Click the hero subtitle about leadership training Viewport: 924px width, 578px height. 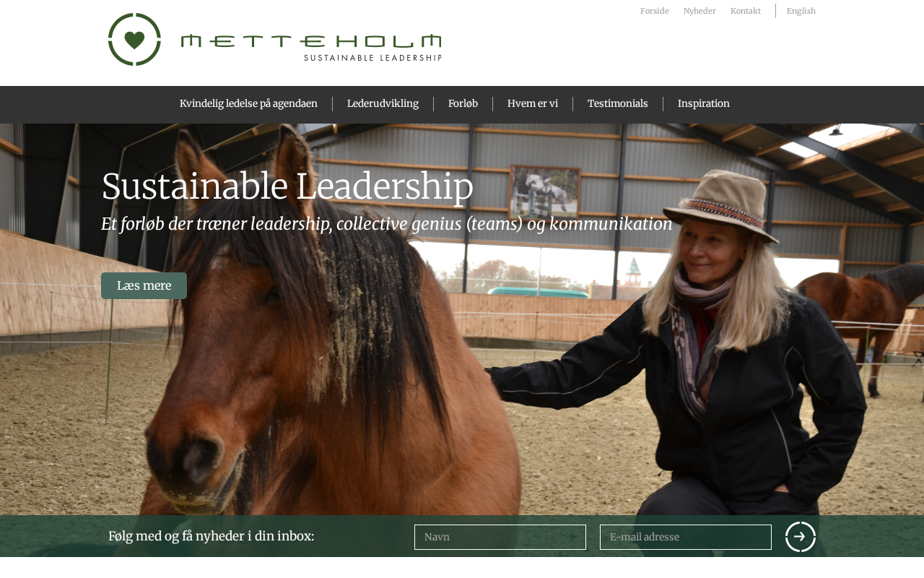click(x=387, y=224)
